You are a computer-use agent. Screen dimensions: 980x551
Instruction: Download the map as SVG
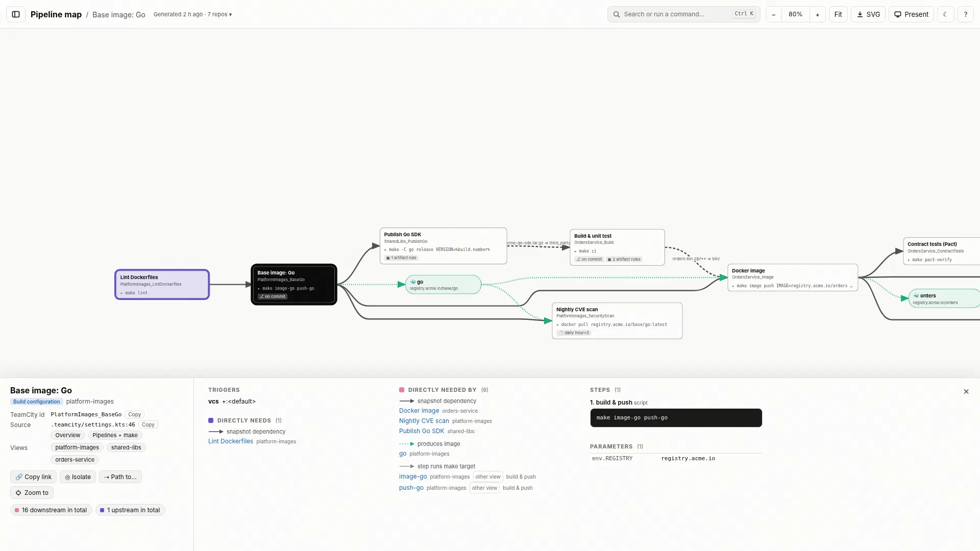(868, 14)
